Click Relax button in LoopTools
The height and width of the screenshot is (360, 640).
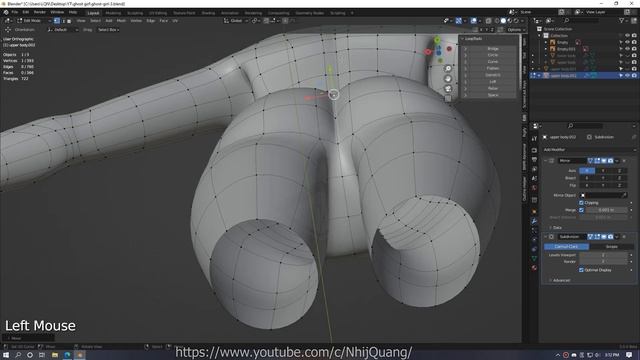[x=492, y=89]
